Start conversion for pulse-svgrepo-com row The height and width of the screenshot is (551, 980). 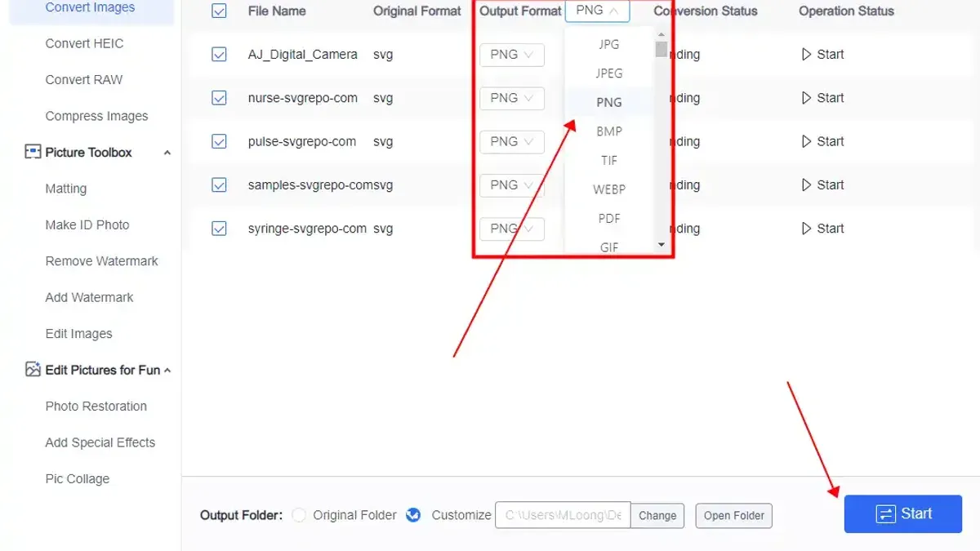point(822,141)
